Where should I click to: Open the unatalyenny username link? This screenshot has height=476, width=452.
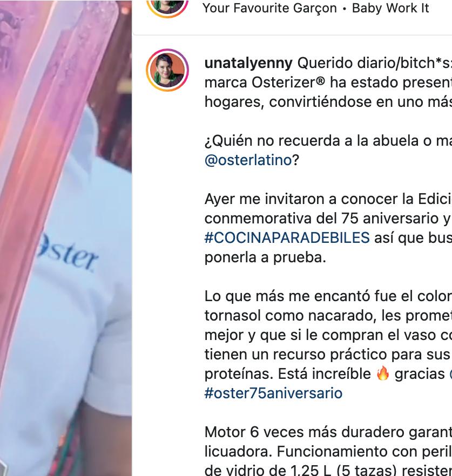tap(248, 63)
